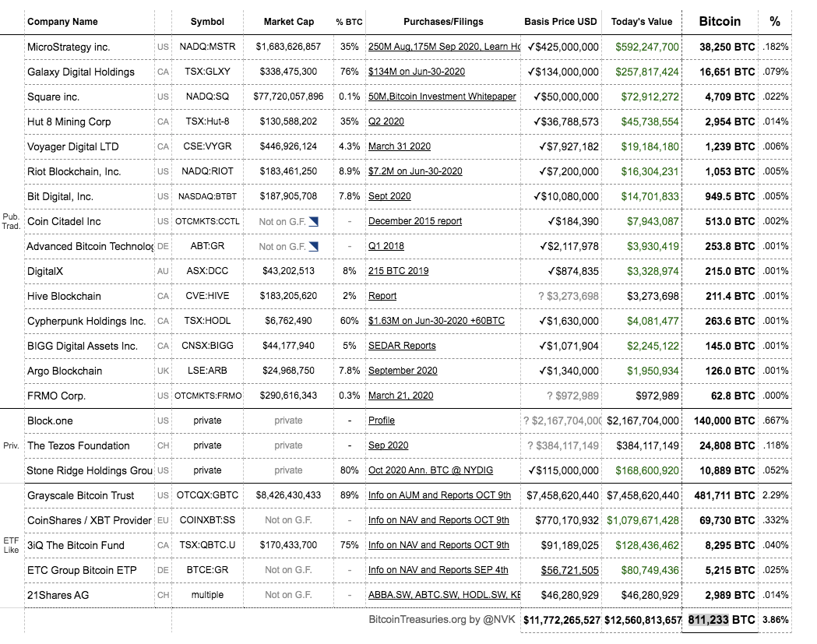Click 'BitcoinTreasuries.org by @NVK' footer text
This screenshot has height=644, width=817.
pyautogui.click(x=442, y=620)
